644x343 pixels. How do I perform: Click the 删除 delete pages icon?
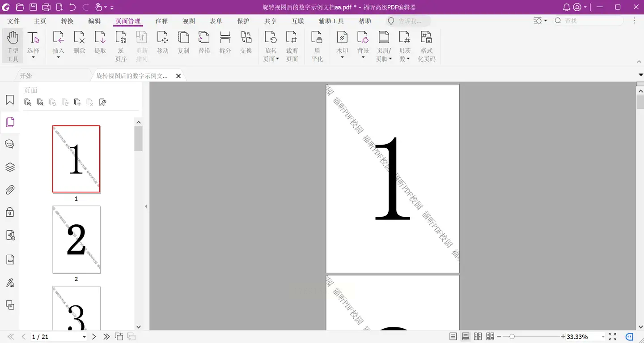pyautogui.click(x=79, y=43)
